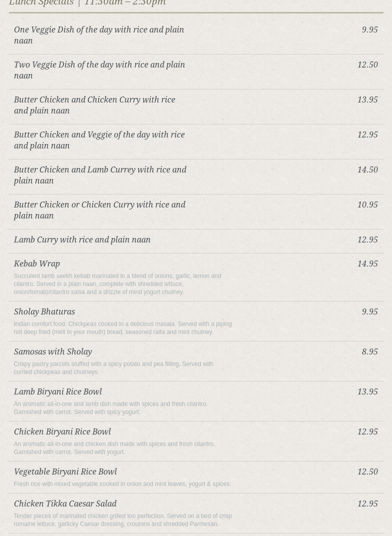The image size is (392, 536).
Task: Open the Sholay Bhaturas item
Action: tap(44, 312)
